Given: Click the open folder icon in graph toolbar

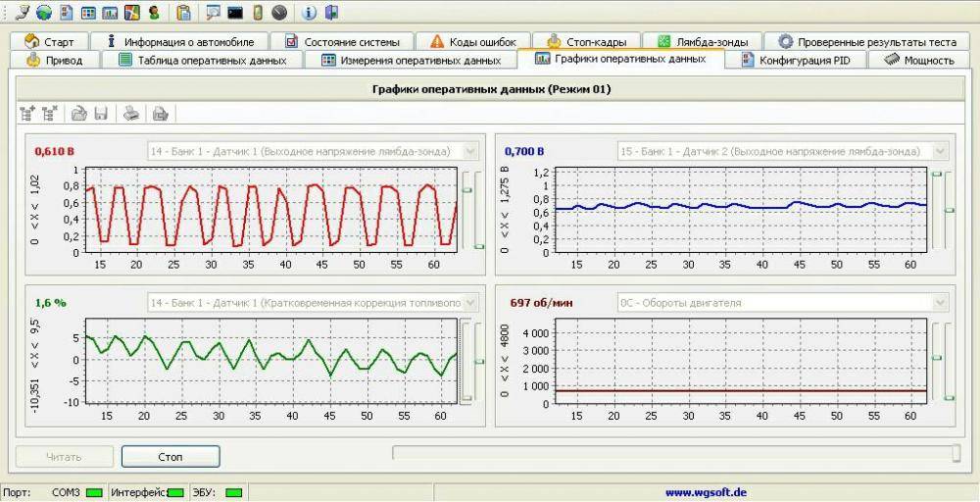Looking at the screenshot, I should pyautogui.click(x=79, y=114).
